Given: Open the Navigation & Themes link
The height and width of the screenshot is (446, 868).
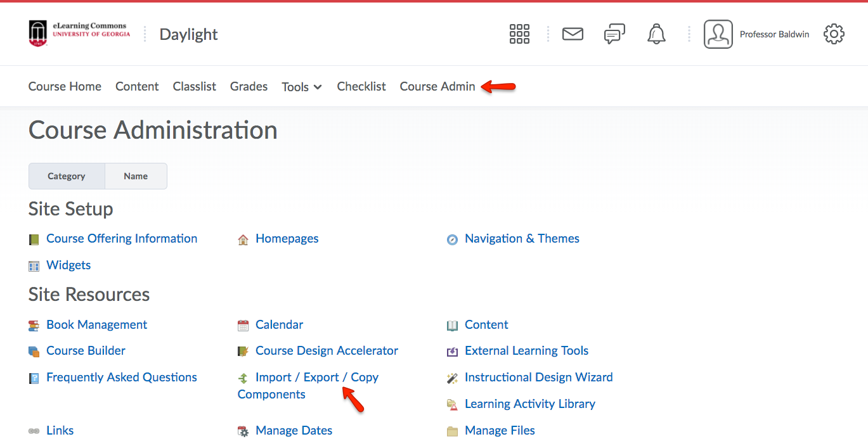Looking at the screenshot, I should click(522, 239).
